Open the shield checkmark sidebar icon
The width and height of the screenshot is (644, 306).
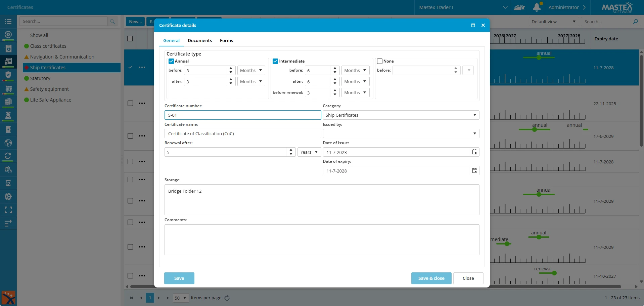tap(8, 75)
